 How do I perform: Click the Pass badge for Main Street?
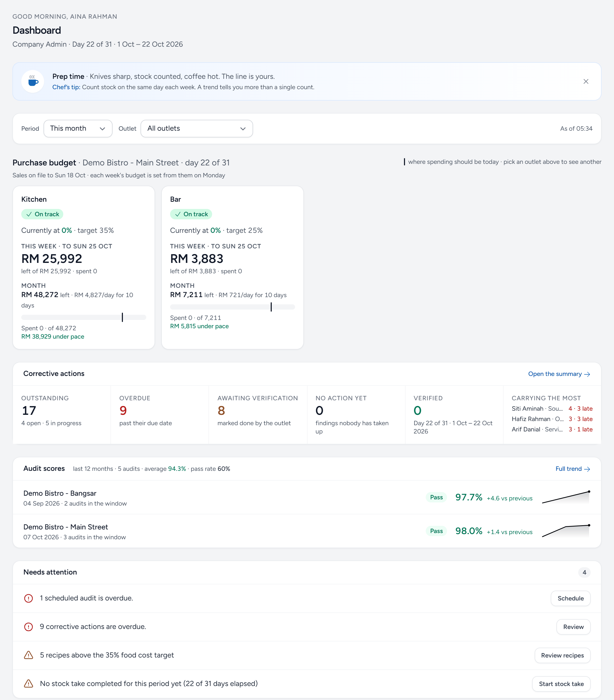pyautogui.click(x=436, y=531)
